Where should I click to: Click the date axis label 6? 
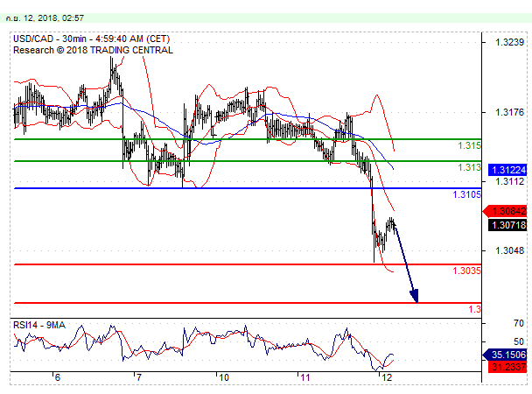click(58, 377)
